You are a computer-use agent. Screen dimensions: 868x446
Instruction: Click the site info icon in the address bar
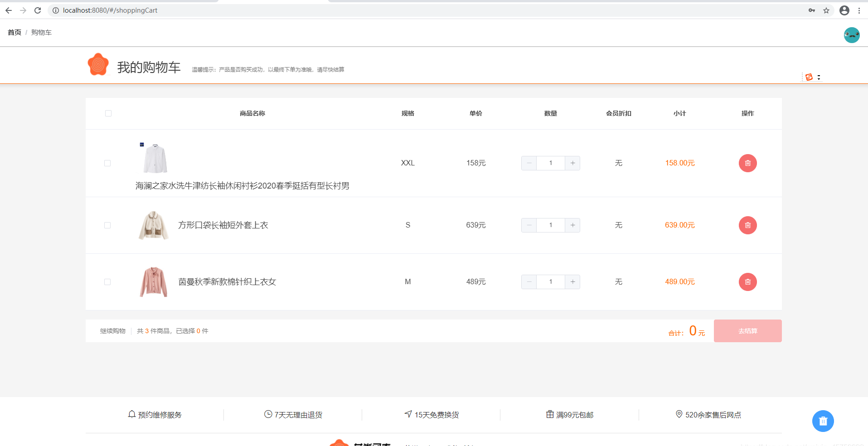(x=56, y=10)
